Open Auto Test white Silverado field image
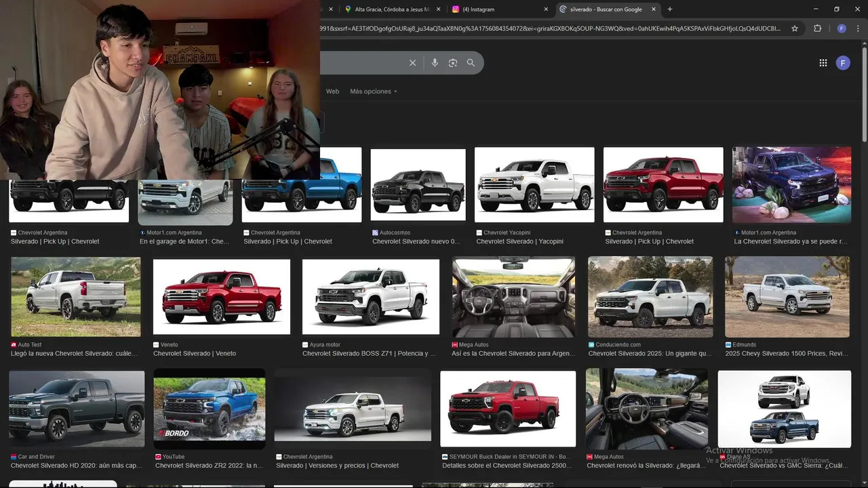 pos(76,297)
